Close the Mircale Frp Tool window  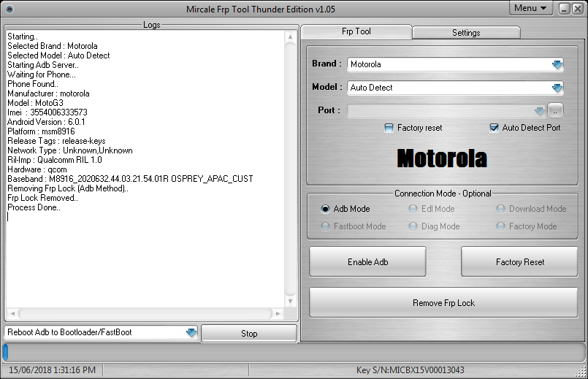[577, 9]
